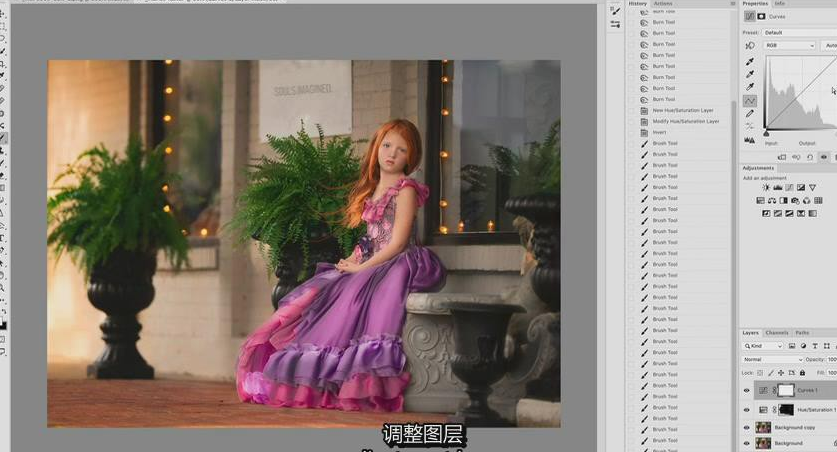Viewport: 837px width, 452px height.
Task: Add a Brightness/Contrast adjustment
Action: [x=766, y=188]
